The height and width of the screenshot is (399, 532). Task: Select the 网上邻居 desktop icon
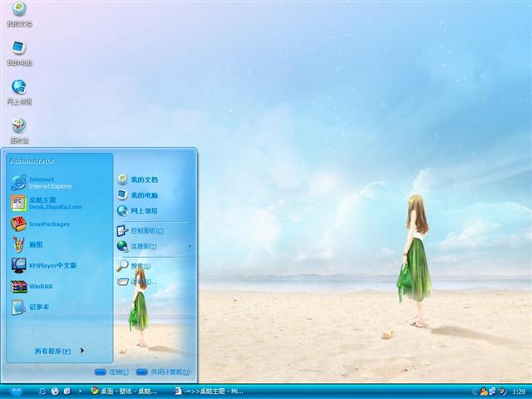pos(19,92)
